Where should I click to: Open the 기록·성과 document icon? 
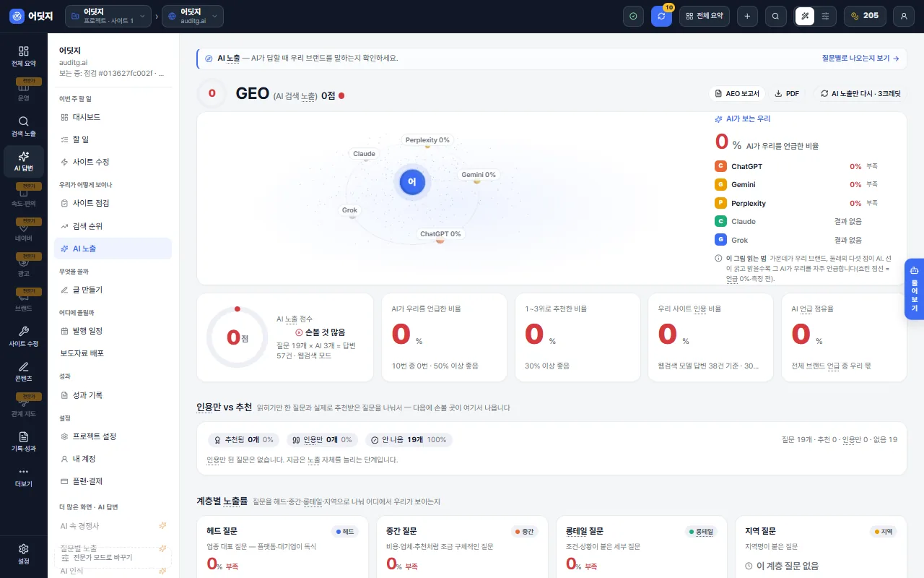click(x=24, y=441)
